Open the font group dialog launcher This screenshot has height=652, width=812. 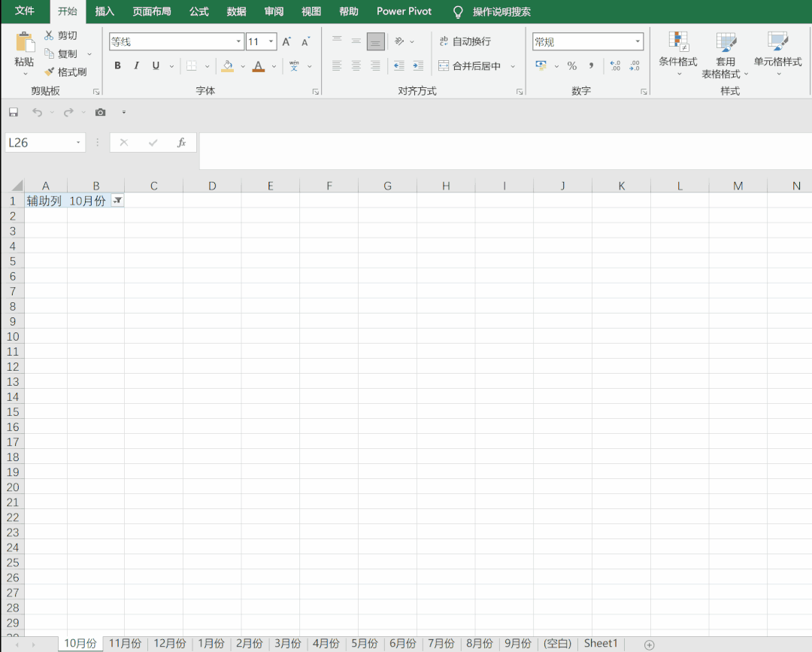click(x=315, y=92)
